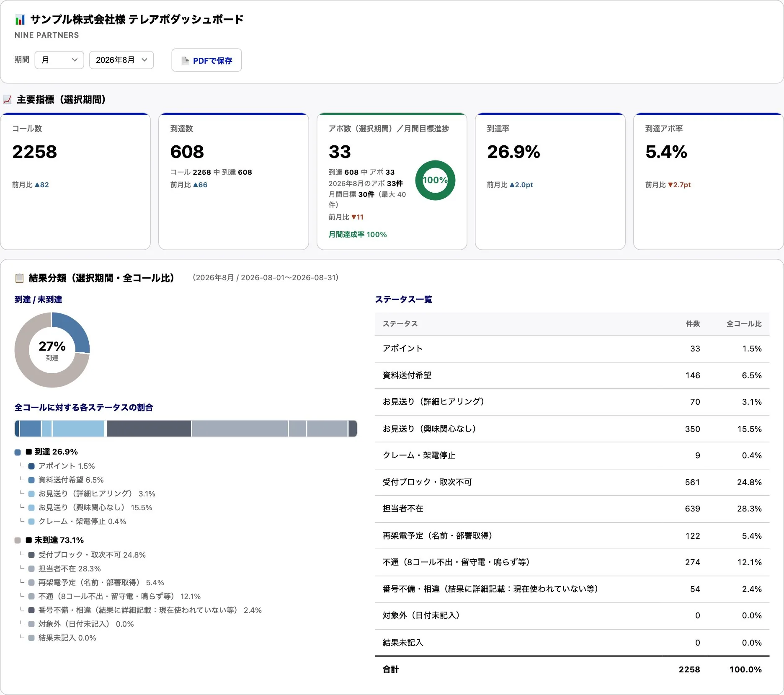Click the コール数 value 2258

[35, 152]
